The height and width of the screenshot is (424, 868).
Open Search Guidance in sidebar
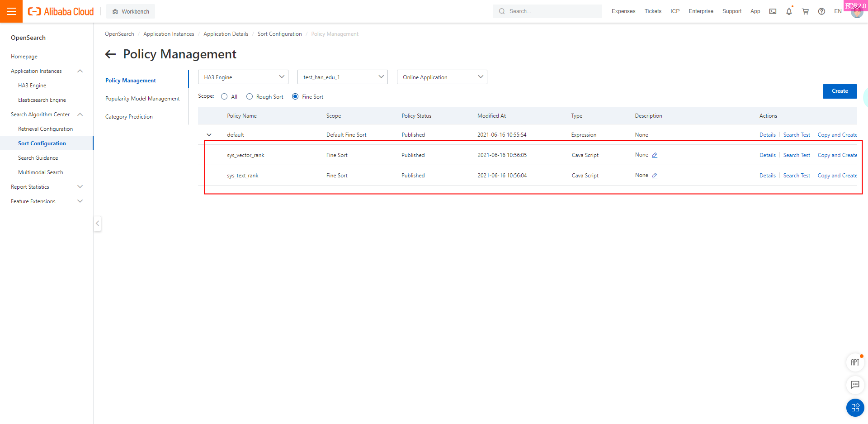point(38,158)
